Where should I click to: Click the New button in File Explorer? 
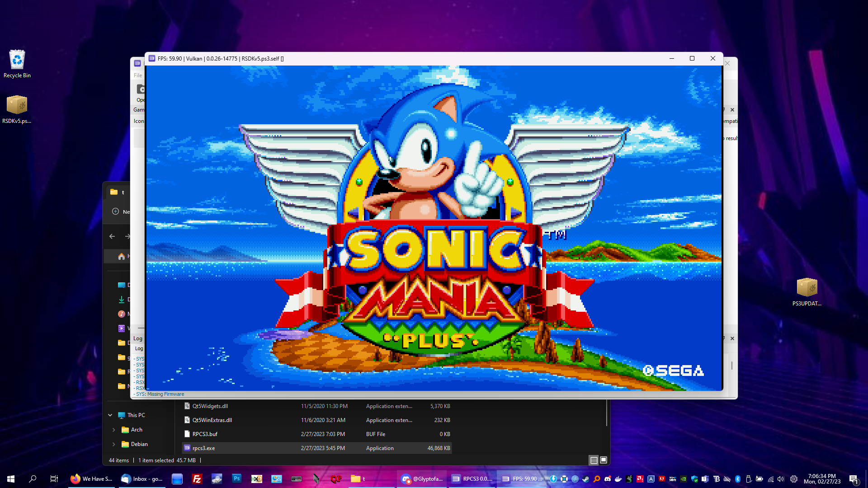tap(121, 211)
